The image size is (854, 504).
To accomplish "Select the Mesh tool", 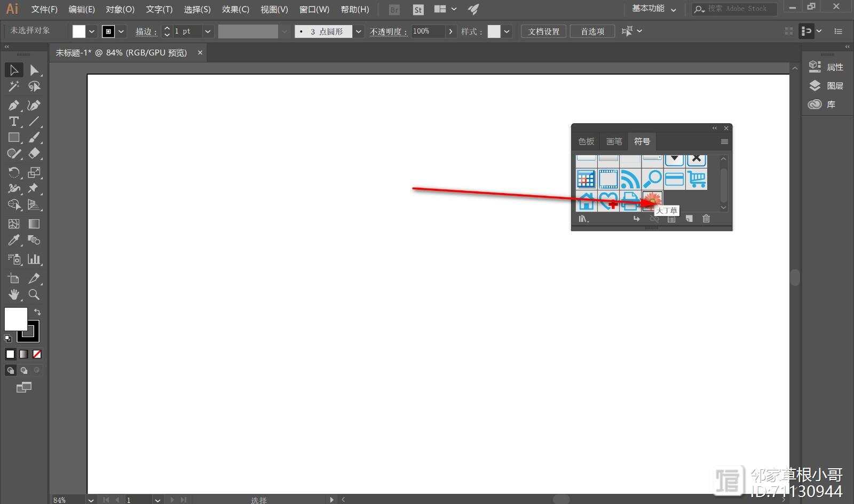I will click(x=14, y=224).
